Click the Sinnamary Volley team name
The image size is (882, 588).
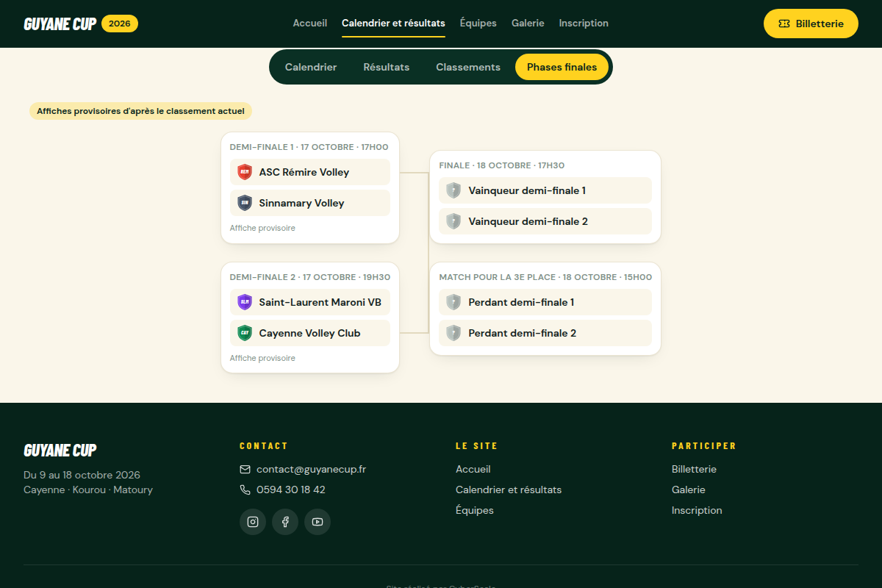302,203
